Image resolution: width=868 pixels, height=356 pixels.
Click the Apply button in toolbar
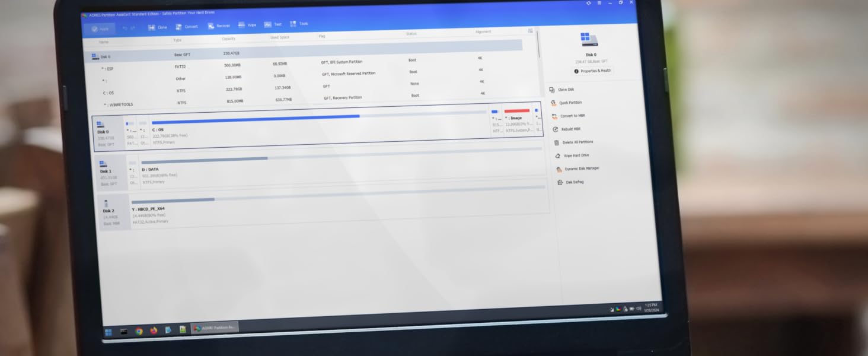pyautogui.click(x=99, y=28)
